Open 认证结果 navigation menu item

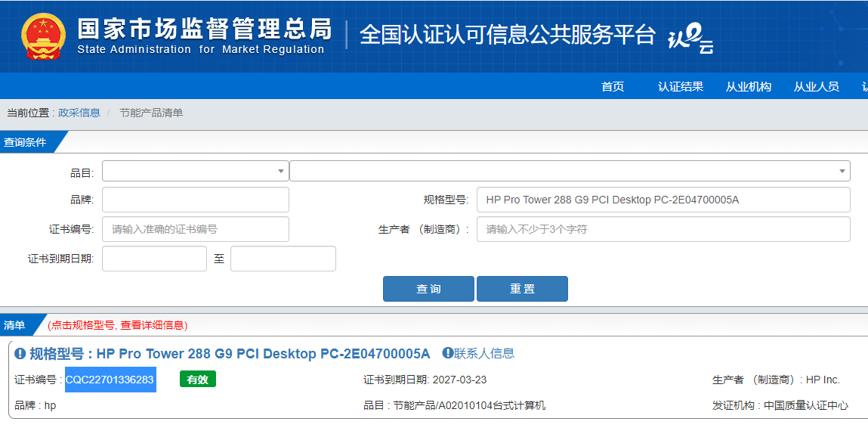[681, 86]
